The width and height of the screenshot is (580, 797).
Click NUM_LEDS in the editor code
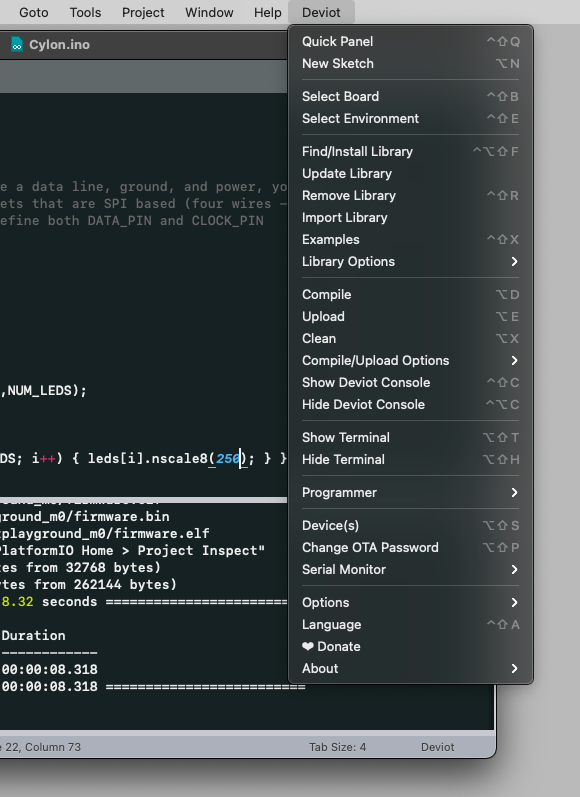(x=39, y=390)
